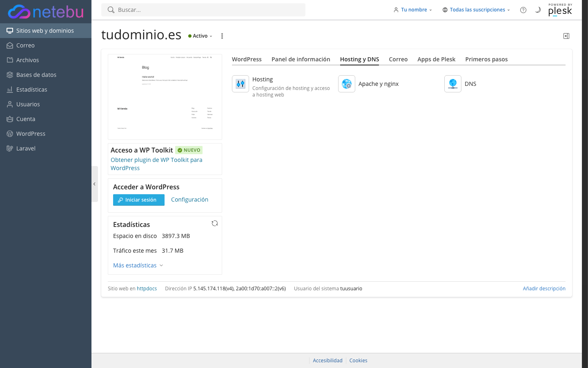Click the search magnifier icon
The image size is (588, 368).
[x=111, y=10]
